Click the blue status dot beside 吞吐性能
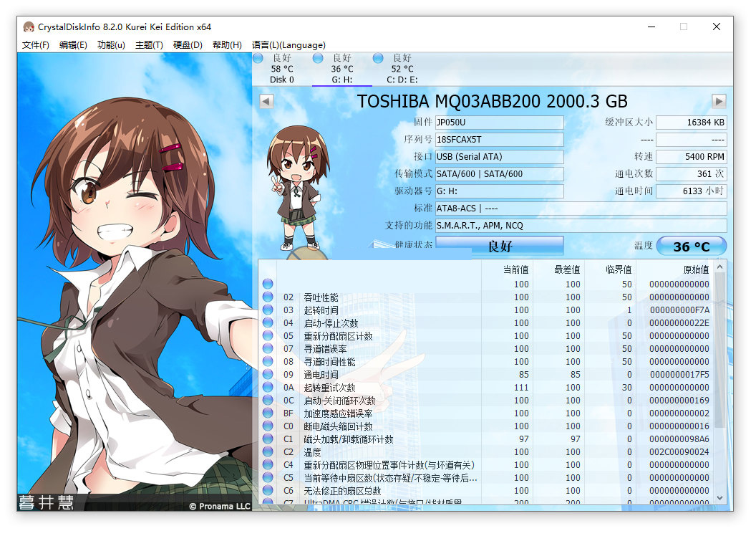 click(x=267, y=296)
